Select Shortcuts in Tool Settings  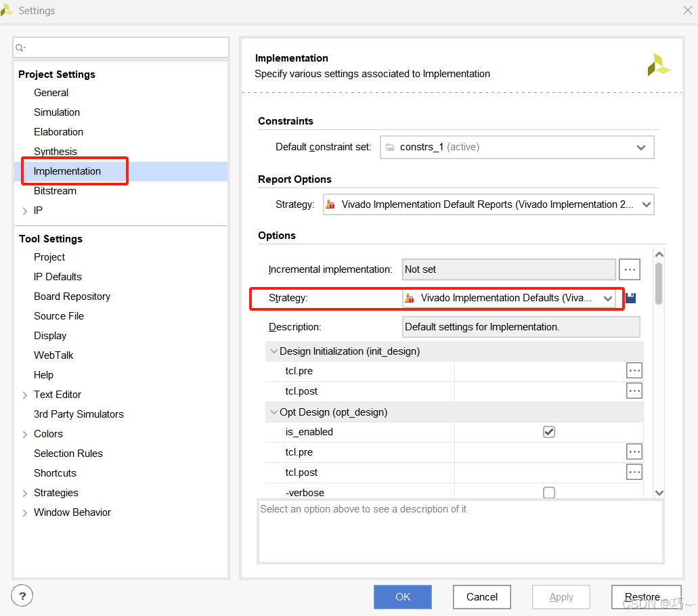click(x=56, y=472)
